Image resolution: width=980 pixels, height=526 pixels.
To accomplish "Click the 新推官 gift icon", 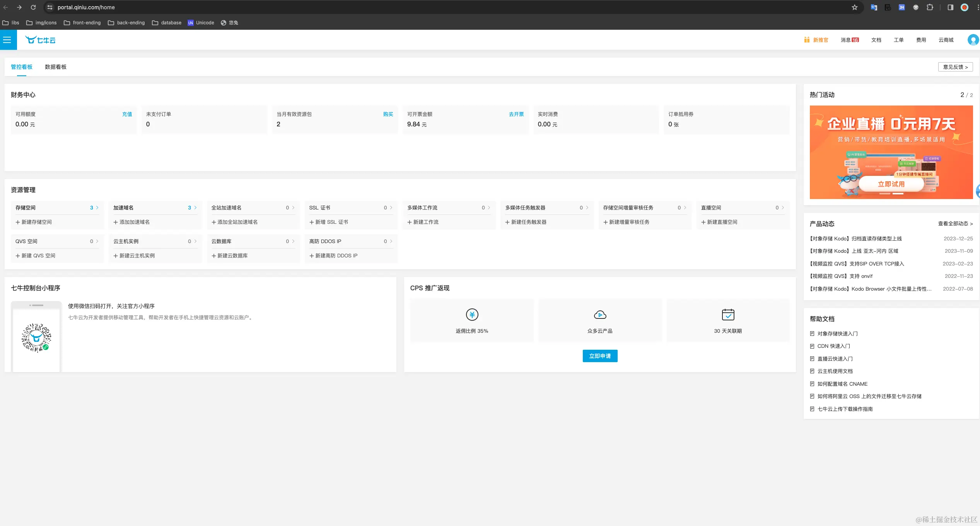I will coord(807,40).
